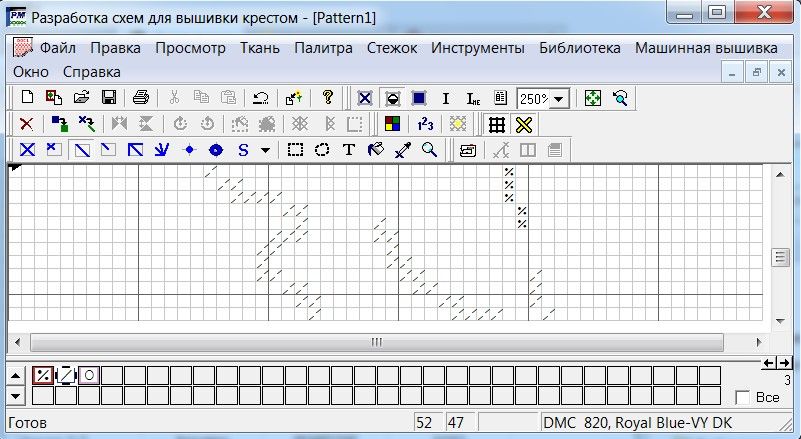Click the print pattern icon
The image size is (801, 439).
pyautogui.click(x=141, y=98)
